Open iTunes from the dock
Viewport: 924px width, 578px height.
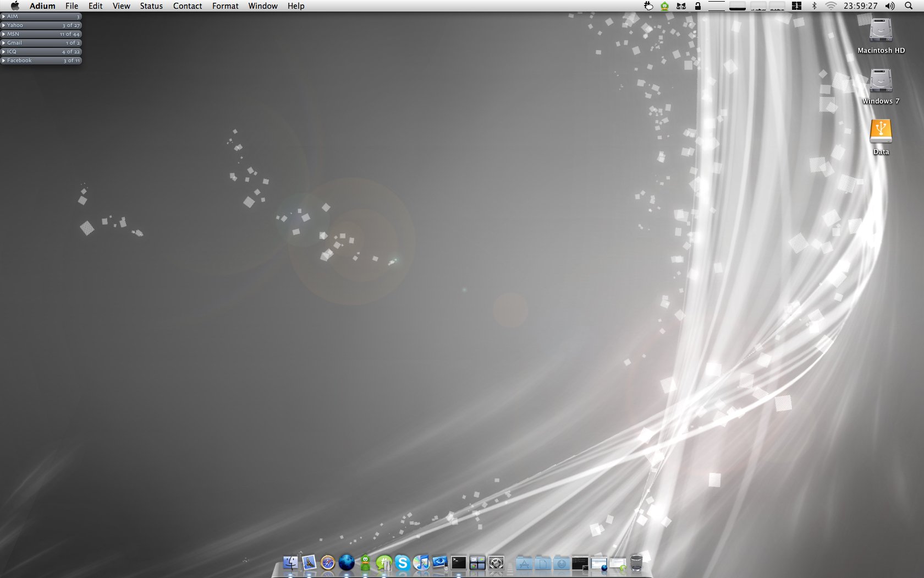[421, 563]
